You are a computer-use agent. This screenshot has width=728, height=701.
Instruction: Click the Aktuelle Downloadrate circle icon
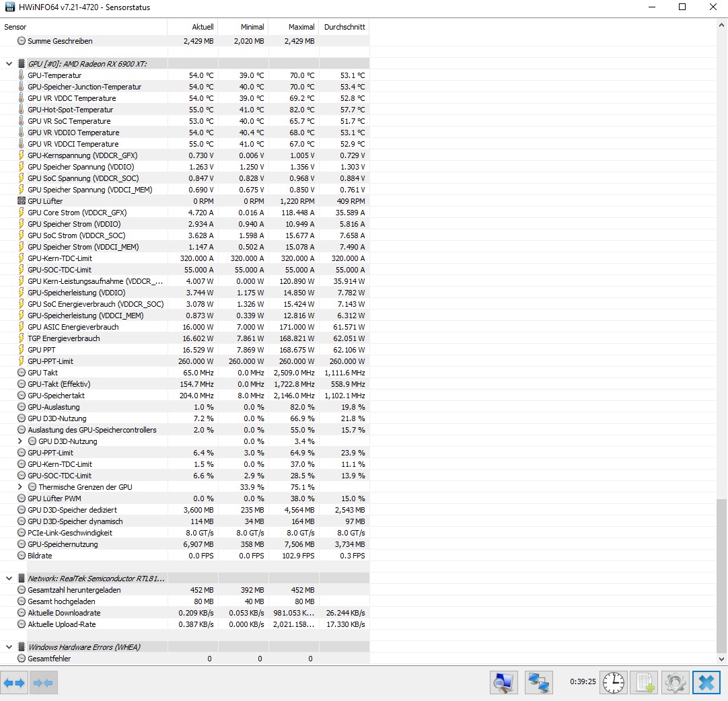(x=22, y=613)
